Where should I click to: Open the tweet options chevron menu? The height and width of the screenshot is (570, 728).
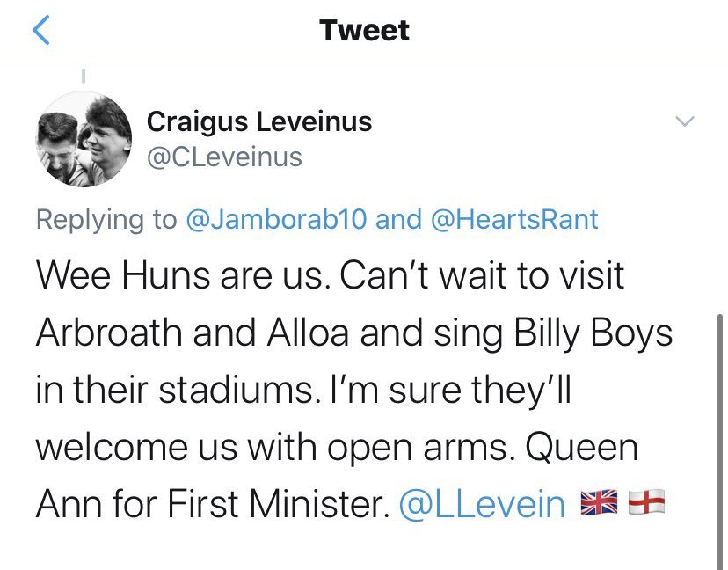pyautogui.click(x=684, y=121)
